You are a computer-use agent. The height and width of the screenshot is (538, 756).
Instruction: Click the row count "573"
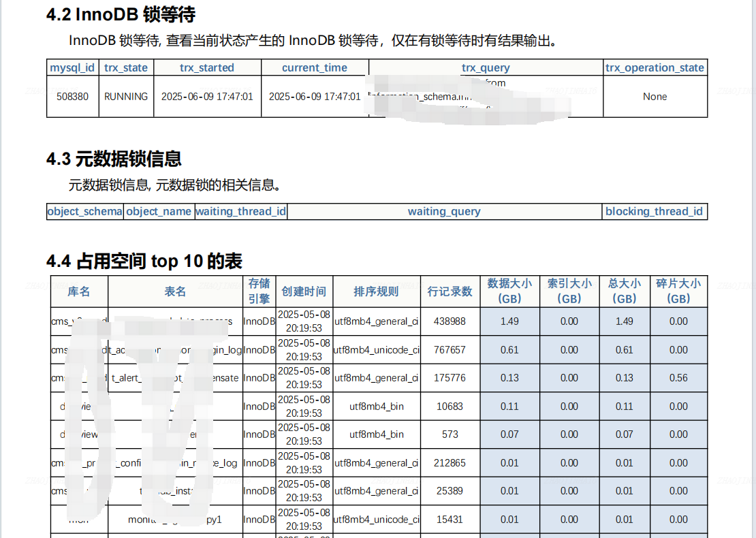450,434
